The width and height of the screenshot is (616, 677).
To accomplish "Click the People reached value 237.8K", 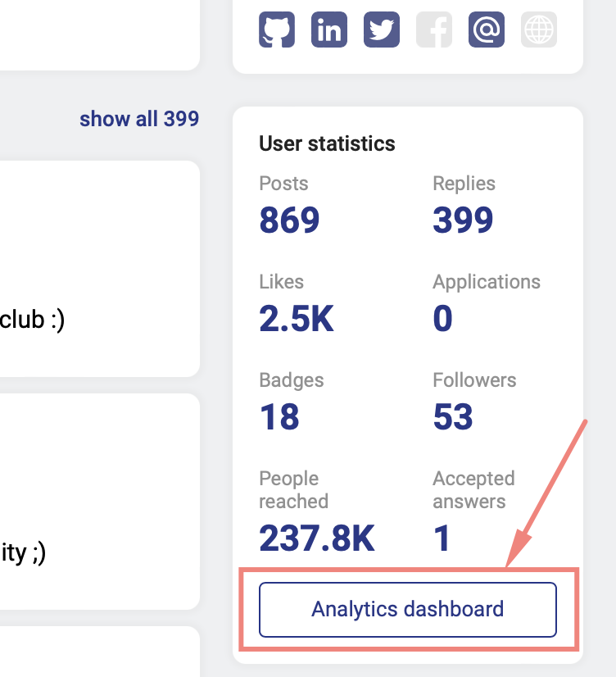I will click(x=316, y=538).
